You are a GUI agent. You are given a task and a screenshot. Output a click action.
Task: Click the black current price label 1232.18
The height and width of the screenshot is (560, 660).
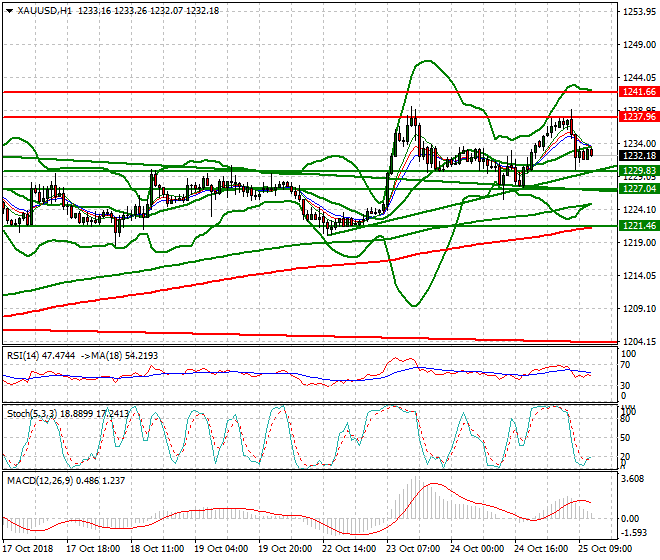point(639,156)
